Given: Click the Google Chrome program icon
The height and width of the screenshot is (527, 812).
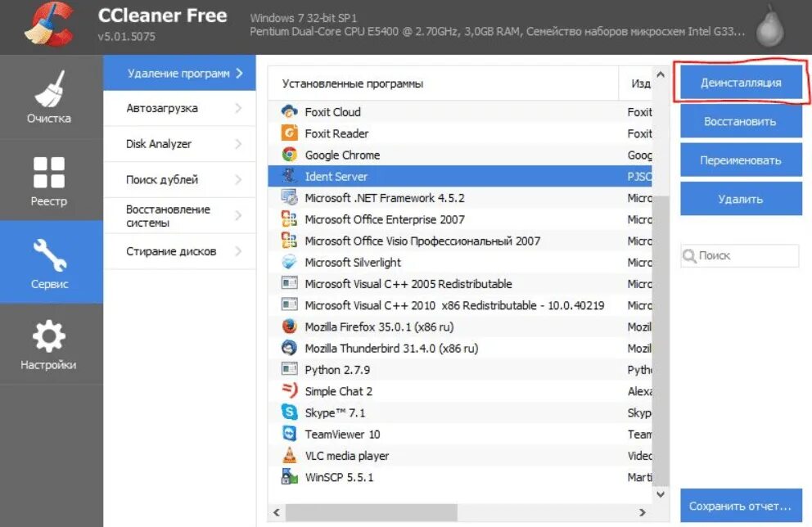Looking at the screenshot, I should click(x=289, y=155).
